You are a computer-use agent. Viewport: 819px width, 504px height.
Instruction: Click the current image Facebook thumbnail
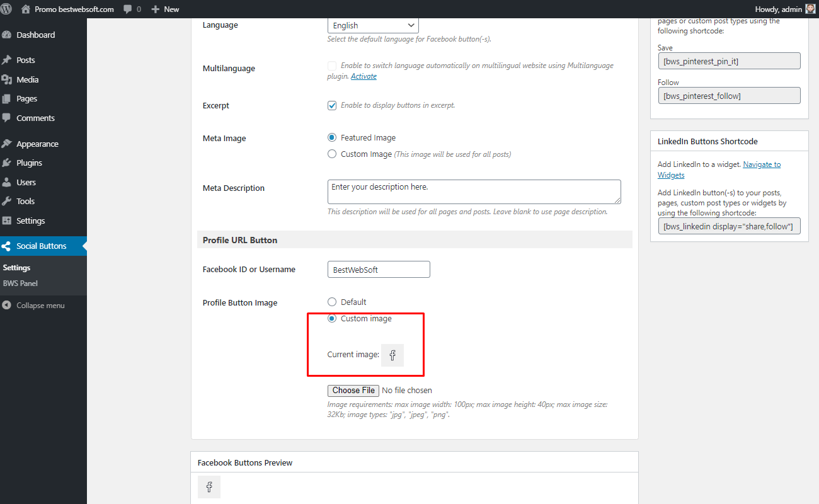click(x=392, y=355)
